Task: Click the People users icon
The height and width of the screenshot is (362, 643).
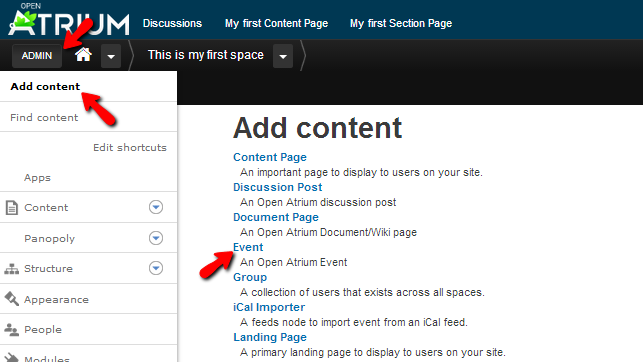Action: (x=11, y=329)
